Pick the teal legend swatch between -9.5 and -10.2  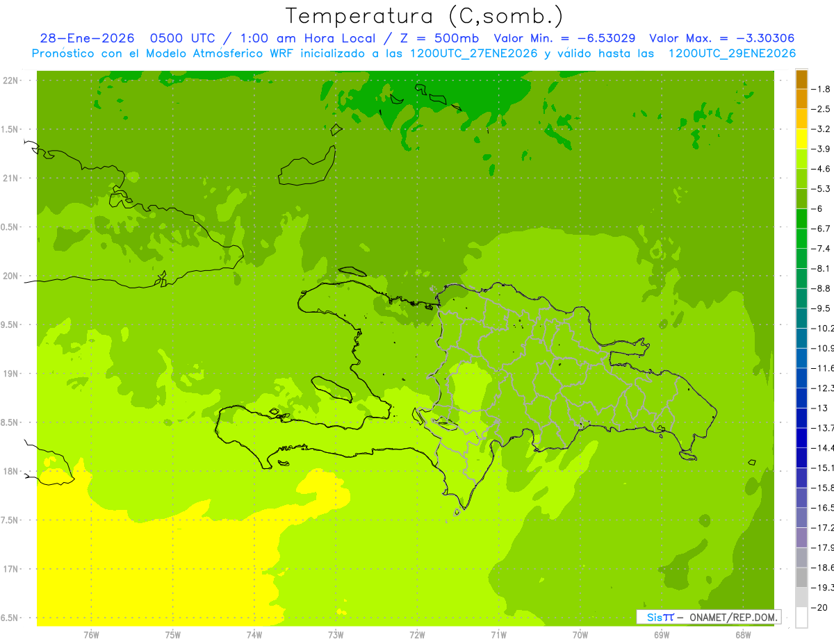click(801, 318)
